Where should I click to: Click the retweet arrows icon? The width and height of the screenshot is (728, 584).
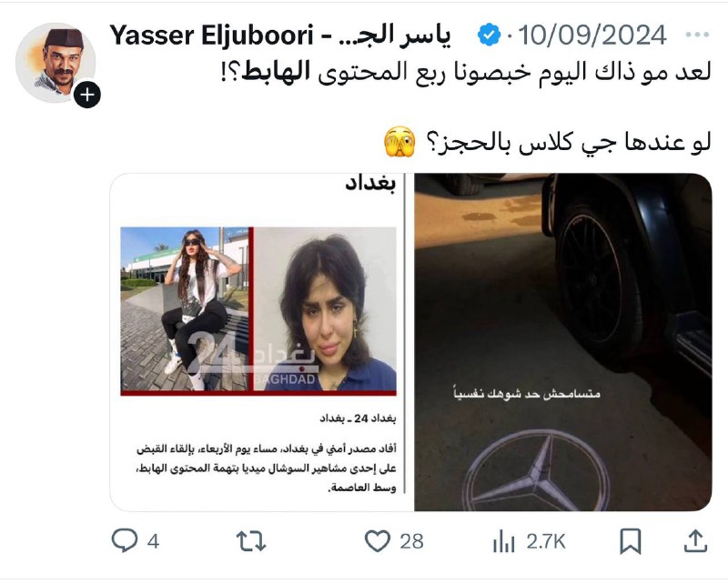click(251, 541)
